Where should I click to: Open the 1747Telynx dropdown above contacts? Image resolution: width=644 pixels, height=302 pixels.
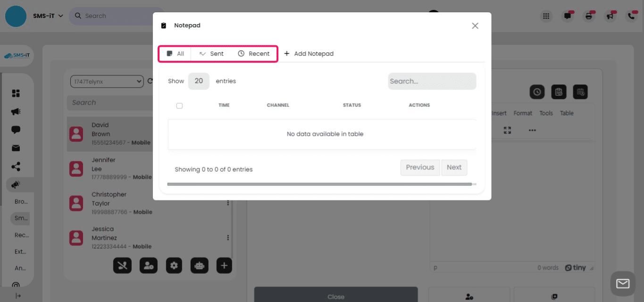[107, 81]
